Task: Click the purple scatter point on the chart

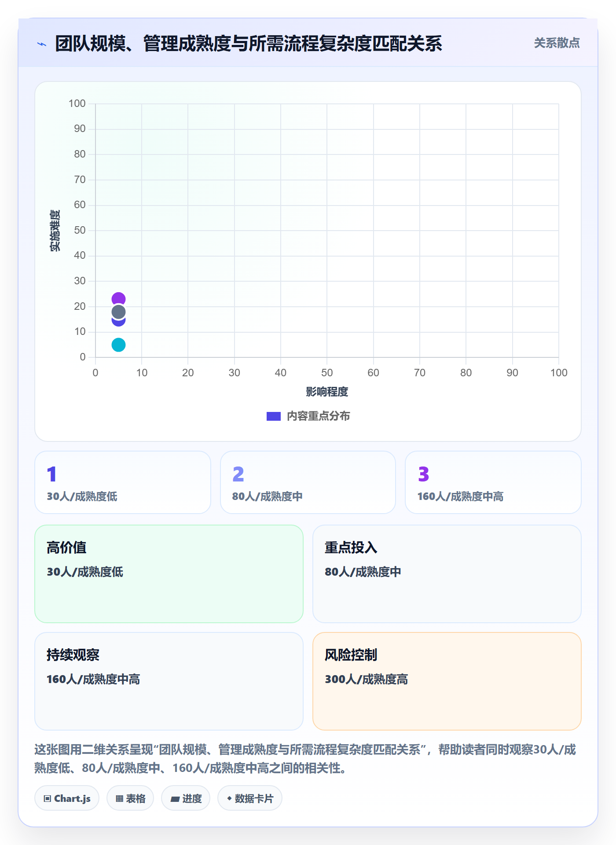Action: pos(118,298)
